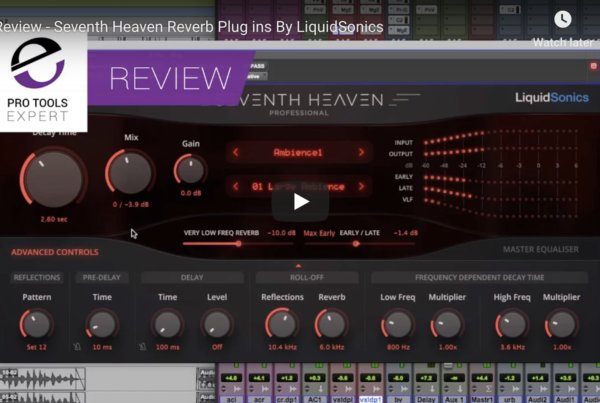Image resolution: width=600 pixels, height=403 pixels.
Task: Click the Max Early label
Action: click(319, 233)
